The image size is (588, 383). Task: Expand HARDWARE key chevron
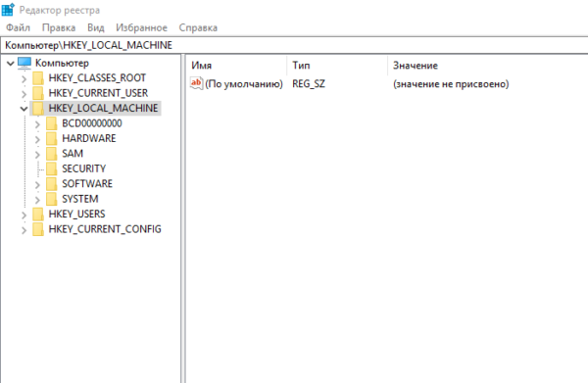[37, 139]
